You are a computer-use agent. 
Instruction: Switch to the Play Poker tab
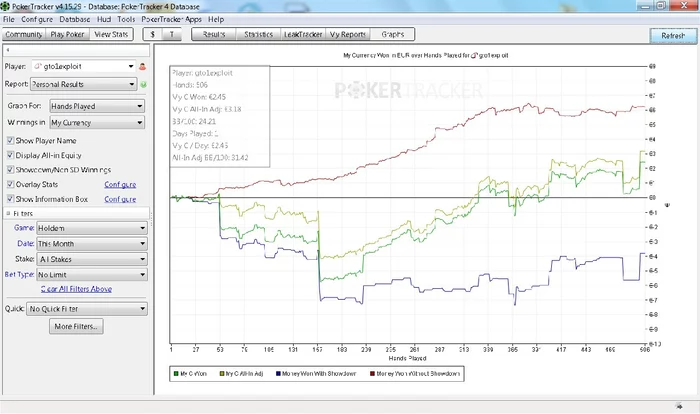click(67, 34)
